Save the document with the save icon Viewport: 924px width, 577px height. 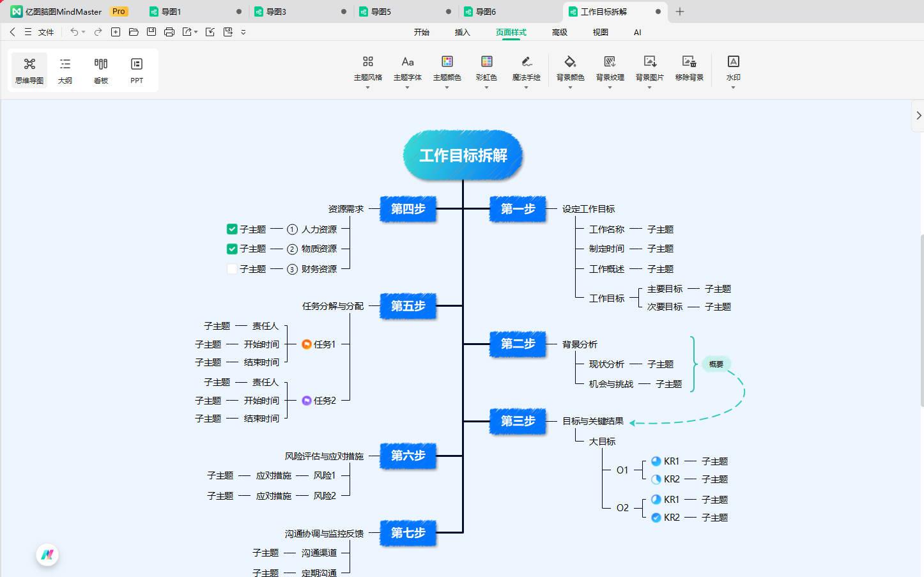pyautogui.click(x=151, y=31)
